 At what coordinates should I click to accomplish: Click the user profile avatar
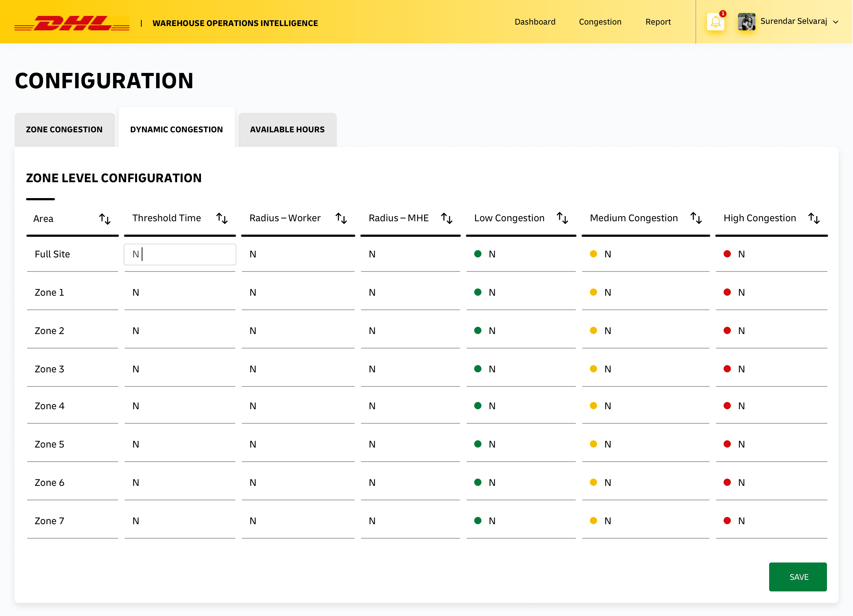tap(747, 22)
